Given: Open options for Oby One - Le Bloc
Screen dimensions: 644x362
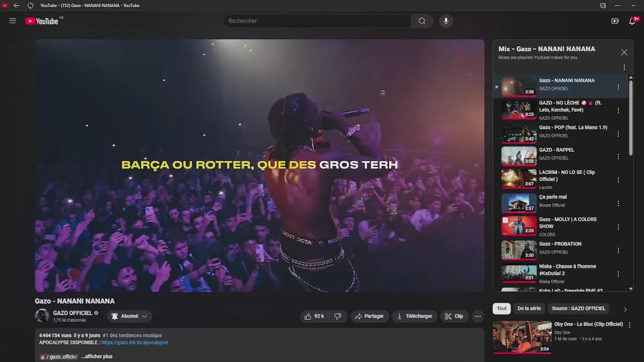Looking at the screenshot, I should tap(629, 325).
